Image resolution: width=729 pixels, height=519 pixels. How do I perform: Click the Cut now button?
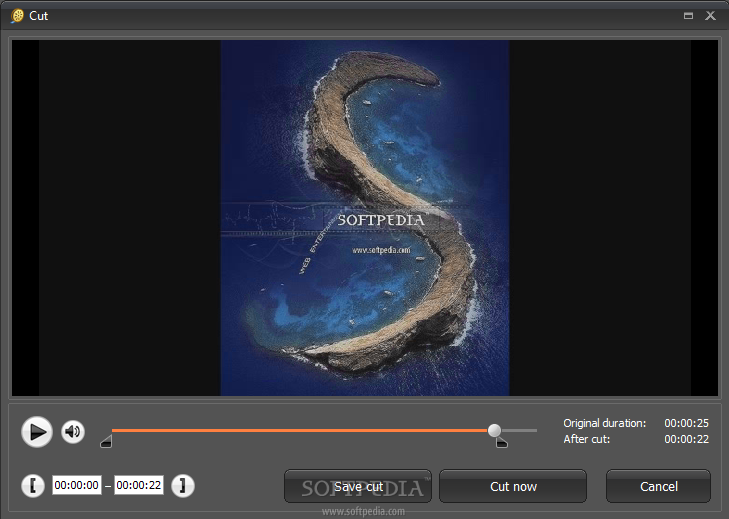[x=513, y=486]
